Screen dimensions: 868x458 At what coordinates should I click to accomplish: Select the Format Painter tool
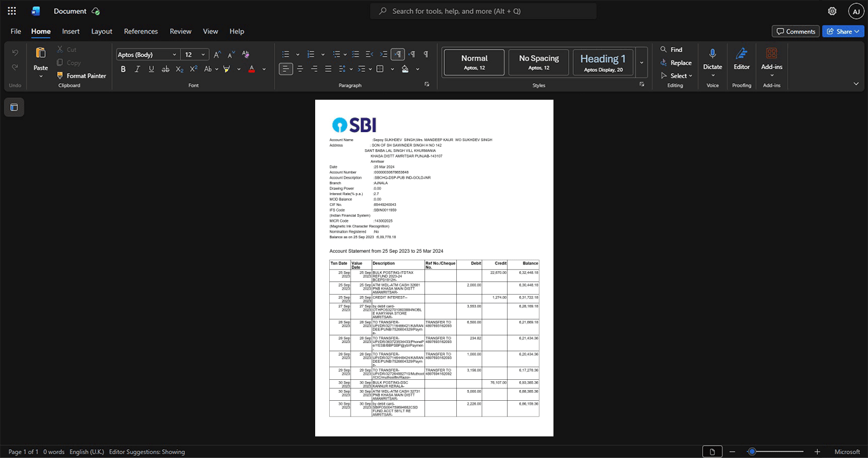[81, 76]
